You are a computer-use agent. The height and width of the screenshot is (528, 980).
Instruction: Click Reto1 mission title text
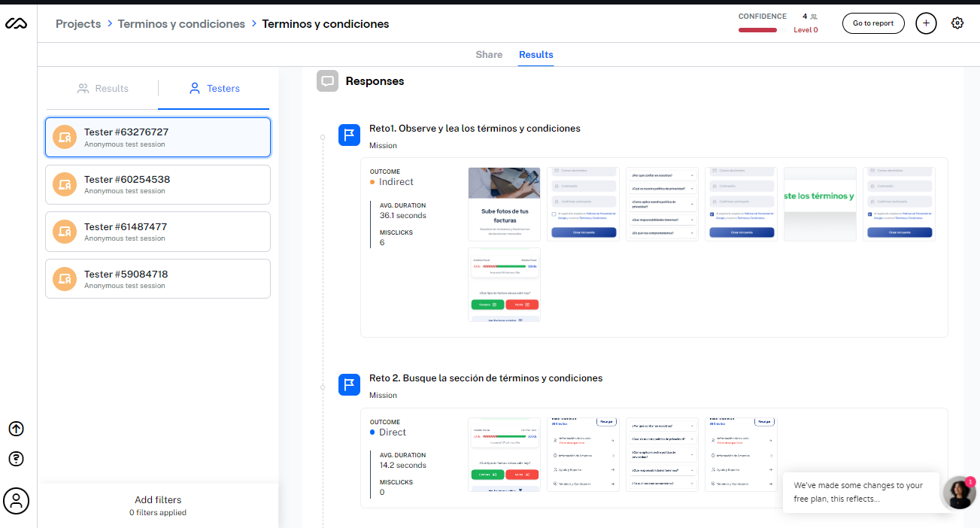tap(475, 129)
